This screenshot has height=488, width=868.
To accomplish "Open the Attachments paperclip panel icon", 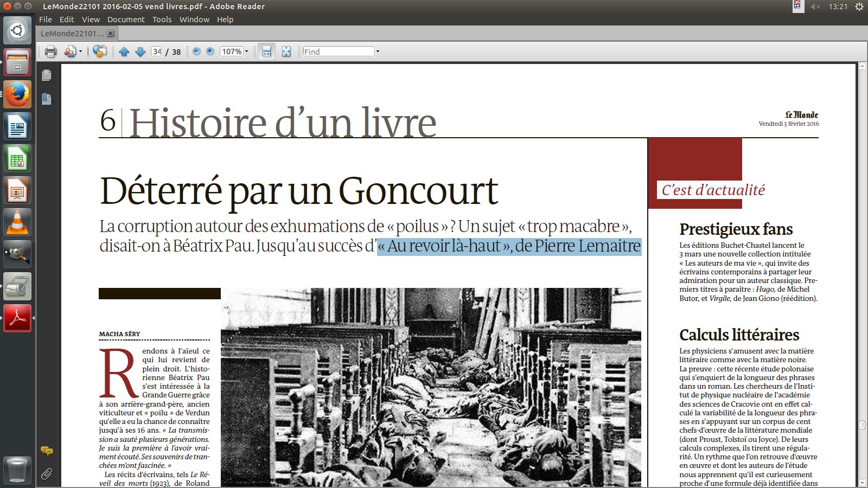I will 47,474.
